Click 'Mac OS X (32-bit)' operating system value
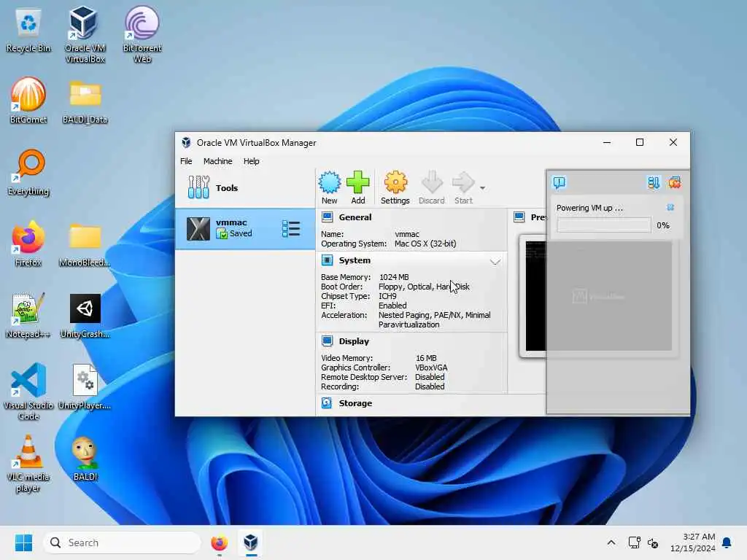Viewport: 747px width, 560px height. (x=425, y=244)
